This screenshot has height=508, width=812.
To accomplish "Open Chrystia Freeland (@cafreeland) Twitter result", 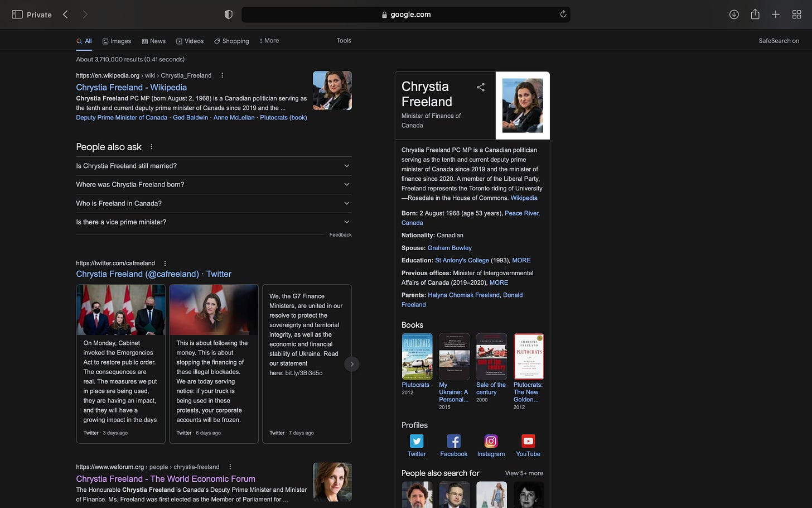I will click(153, 274).
